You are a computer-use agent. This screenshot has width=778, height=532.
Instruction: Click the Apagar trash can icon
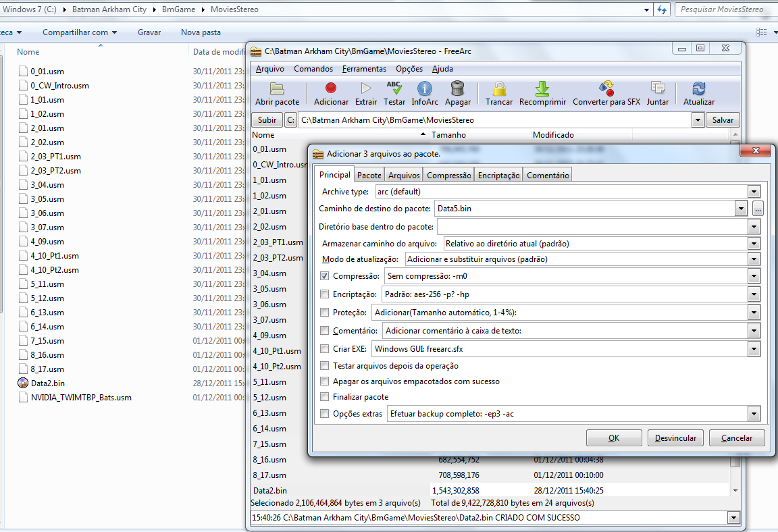click(457, 88)
